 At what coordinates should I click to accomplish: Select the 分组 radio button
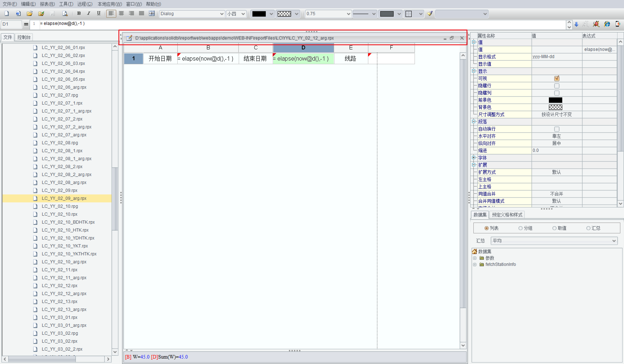tap(521, 228)
